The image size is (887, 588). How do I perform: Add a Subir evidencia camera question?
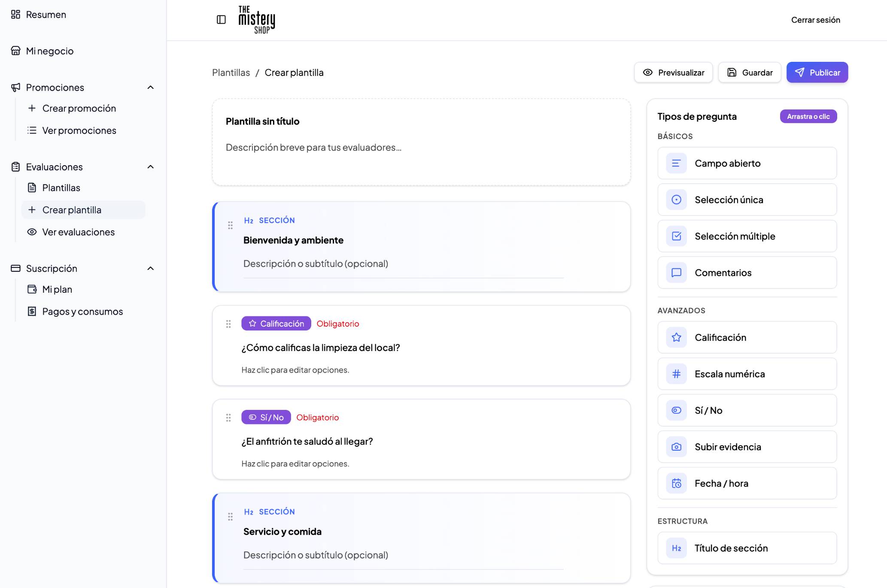point(747,447)
